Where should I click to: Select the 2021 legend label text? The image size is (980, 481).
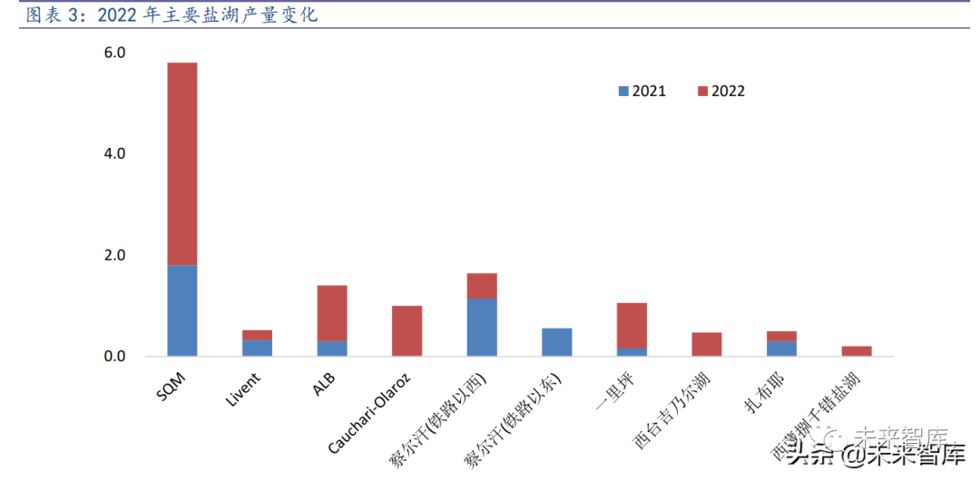(649, 92)
